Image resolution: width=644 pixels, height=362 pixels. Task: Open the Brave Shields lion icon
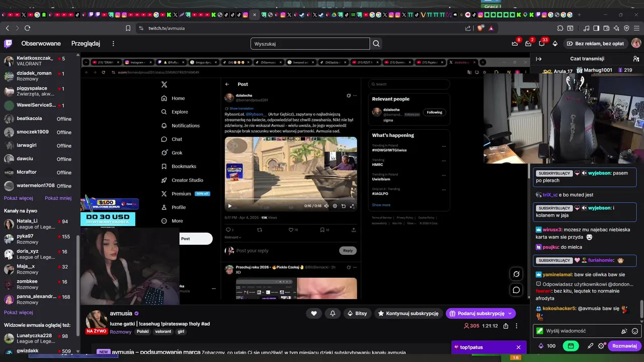point(480,28)
